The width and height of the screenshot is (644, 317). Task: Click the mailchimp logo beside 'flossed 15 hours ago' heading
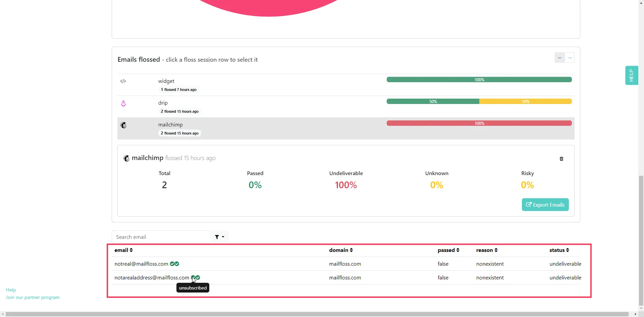tap(126, 158)
